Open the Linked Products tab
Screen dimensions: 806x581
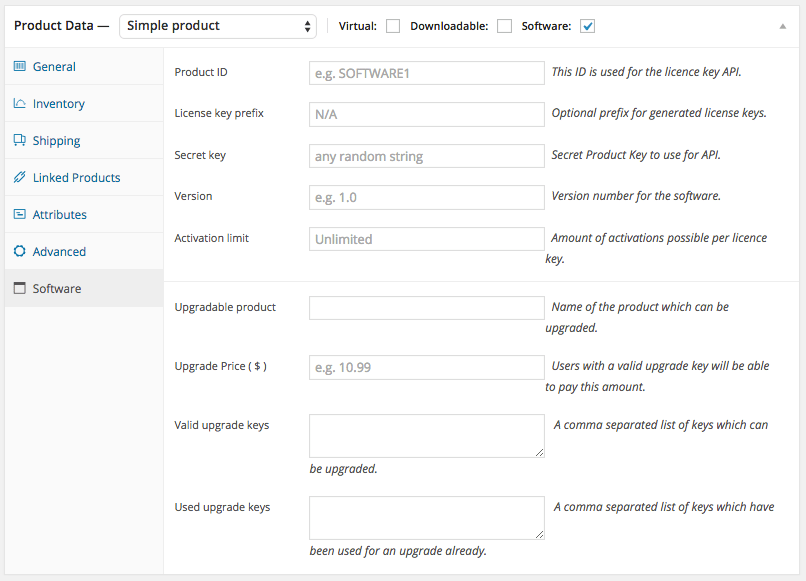[x=76, y=178]
